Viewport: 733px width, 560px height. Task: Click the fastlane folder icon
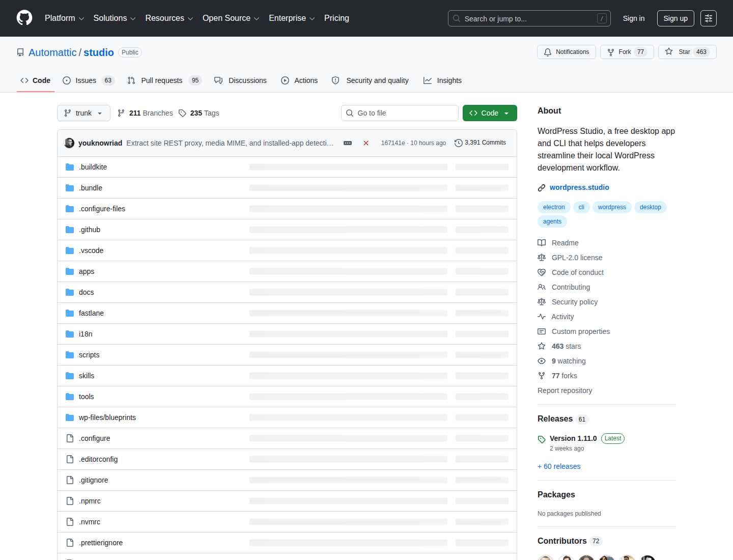(70, 313)
